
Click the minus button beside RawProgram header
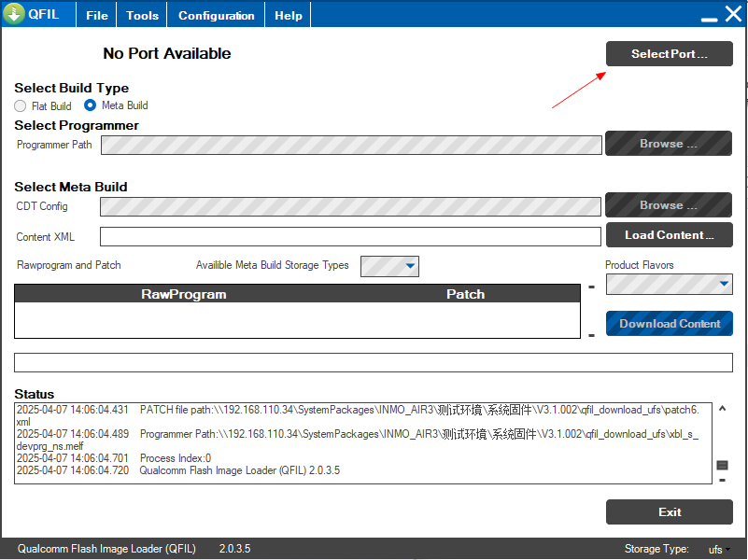click(x=591, y=287)
